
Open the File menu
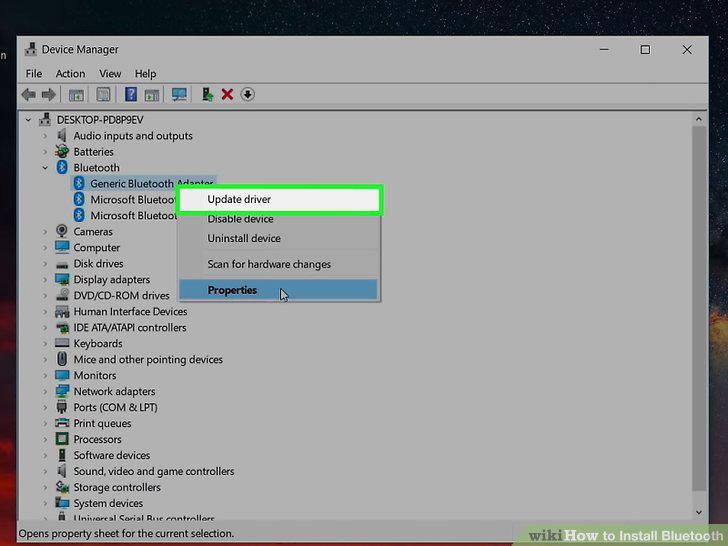[34, 74]
